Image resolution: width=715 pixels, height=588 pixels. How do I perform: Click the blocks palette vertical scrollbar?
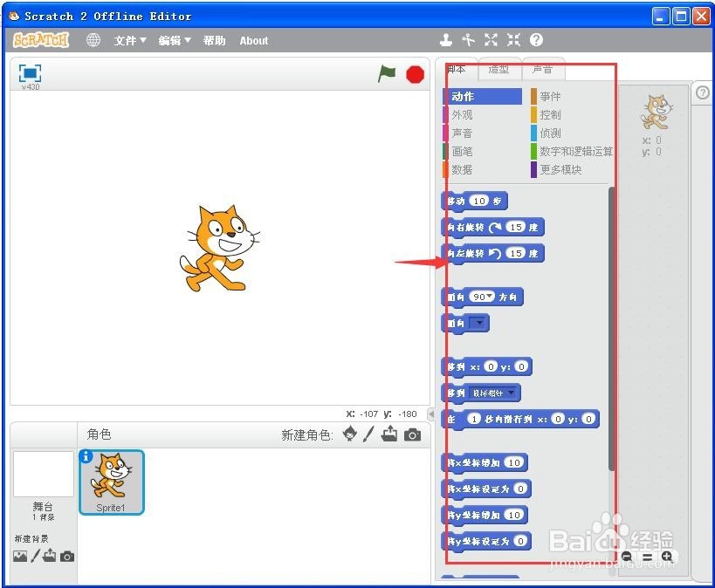tap(611, 328)
